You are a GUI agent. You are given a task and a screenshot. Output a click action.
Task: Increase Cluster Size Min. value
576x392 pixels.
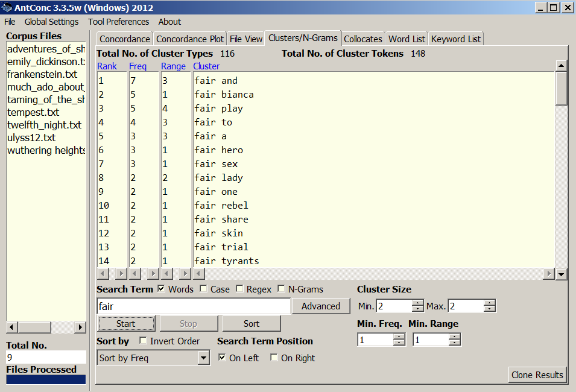(x=418, y=303)
